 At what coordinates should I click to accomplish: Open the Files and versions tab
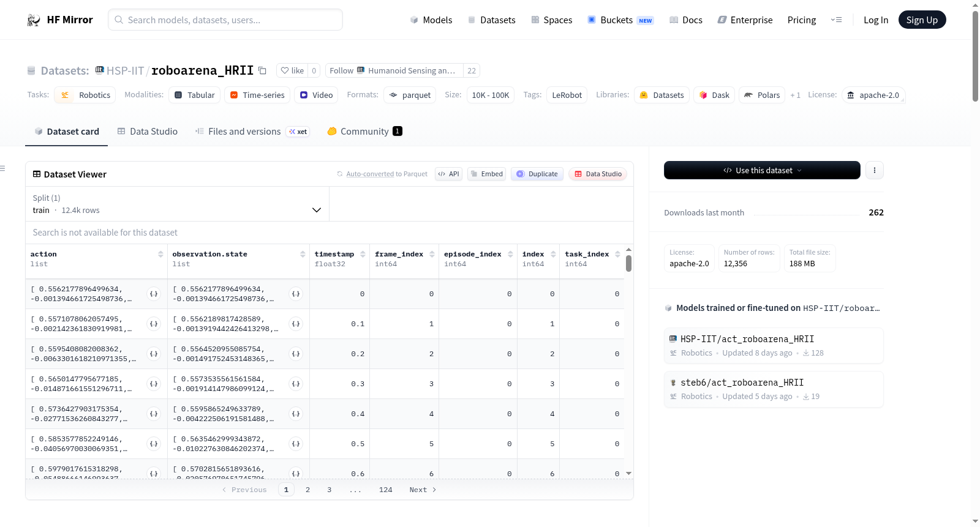(252, 132)
